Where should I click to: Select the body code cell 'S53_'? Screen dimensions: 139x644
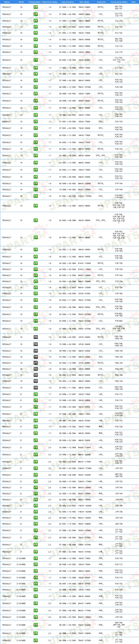point(101,357)
